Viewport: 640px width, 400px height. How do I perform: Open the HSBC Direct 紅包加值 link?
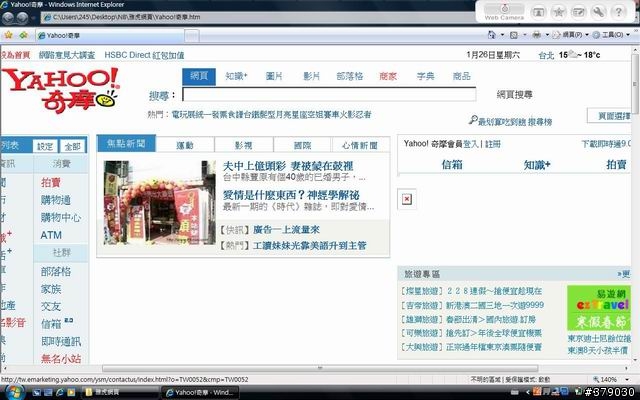[144, 55]
